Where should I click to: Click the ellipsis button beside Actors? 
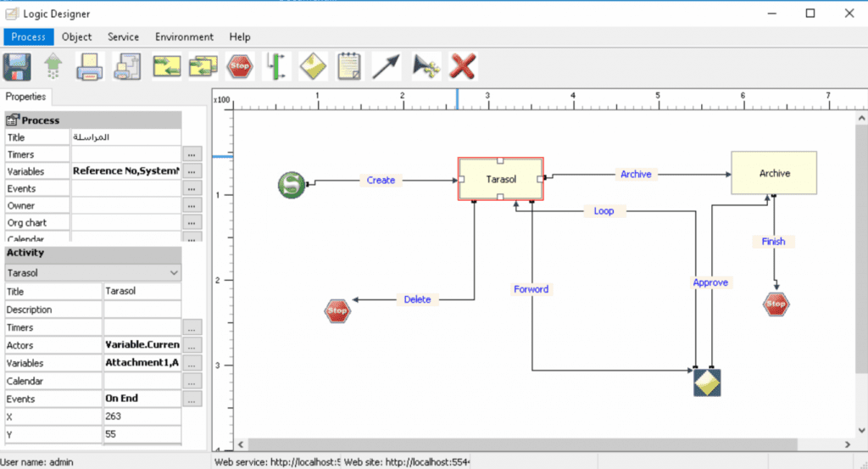pyautogui.click(x=192, y=345)
